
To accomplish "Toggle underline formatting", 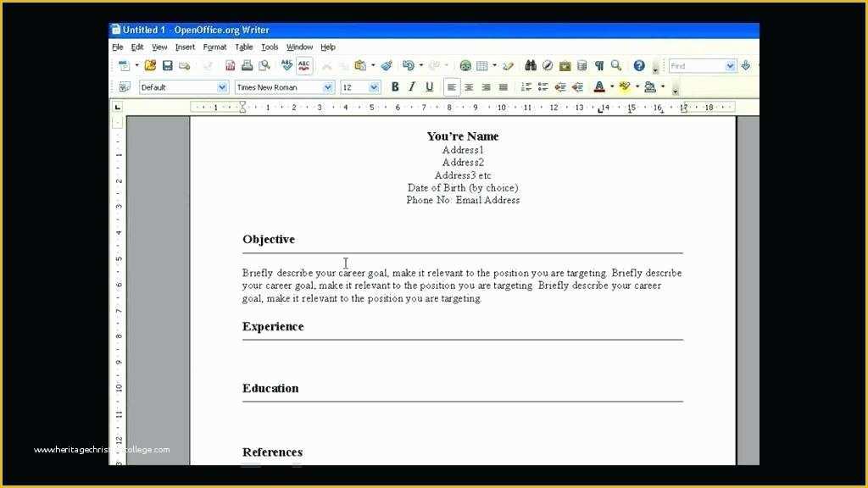I will (428, 86).
